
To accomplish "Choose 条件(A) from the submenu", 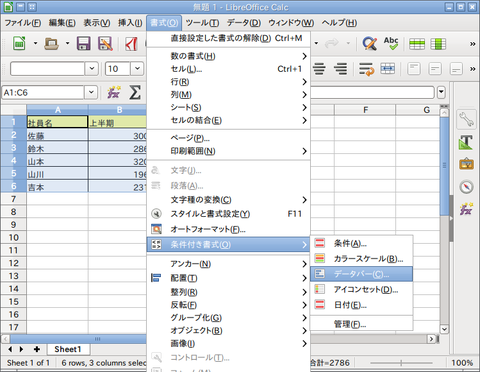I will point(361,243).
